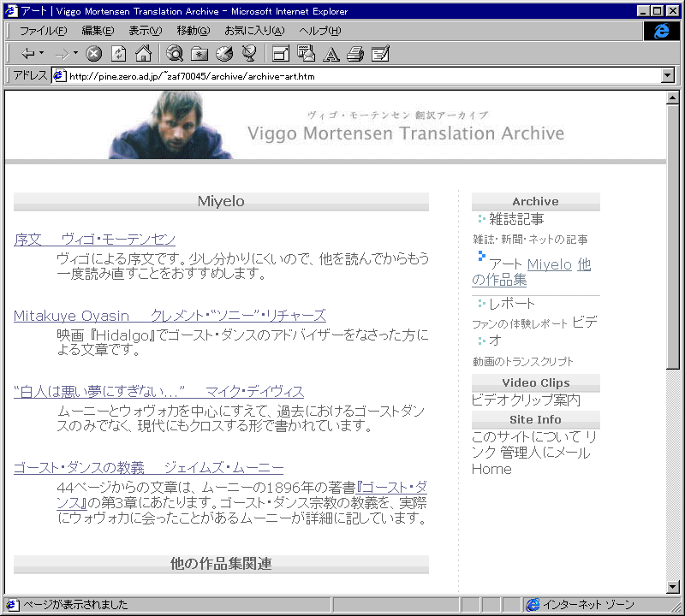Click 管理人にメール in the sidebar
This screenshot has width=685, height=616.
(x=545, y=453)
